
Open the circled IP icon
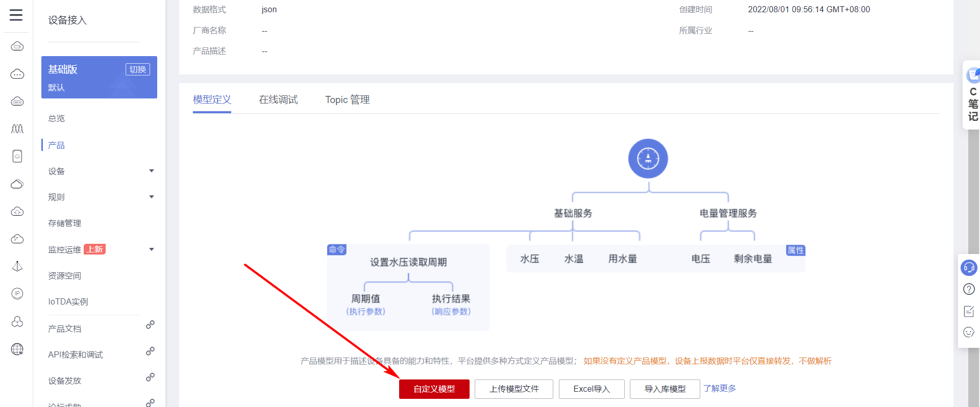coord(17,294)
